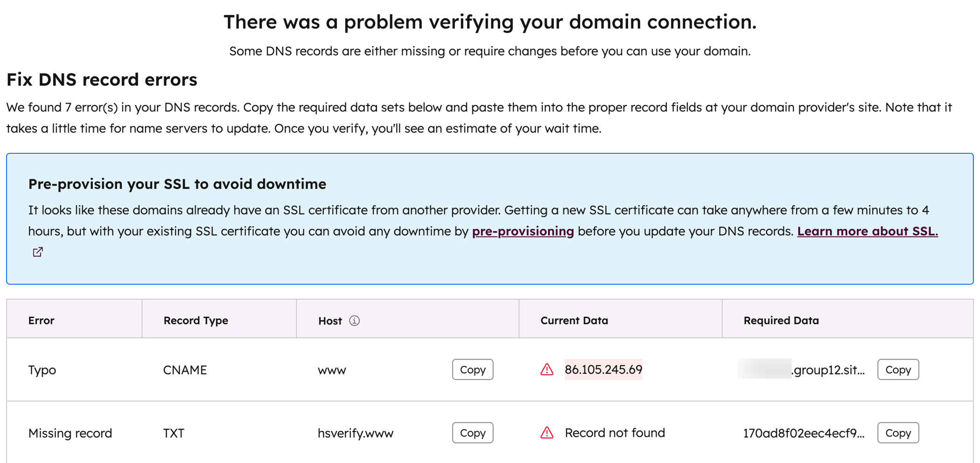Click the Missing record error label
Image resolution: width=980 pixels, height=463 pixels.
tap(70, 433)
